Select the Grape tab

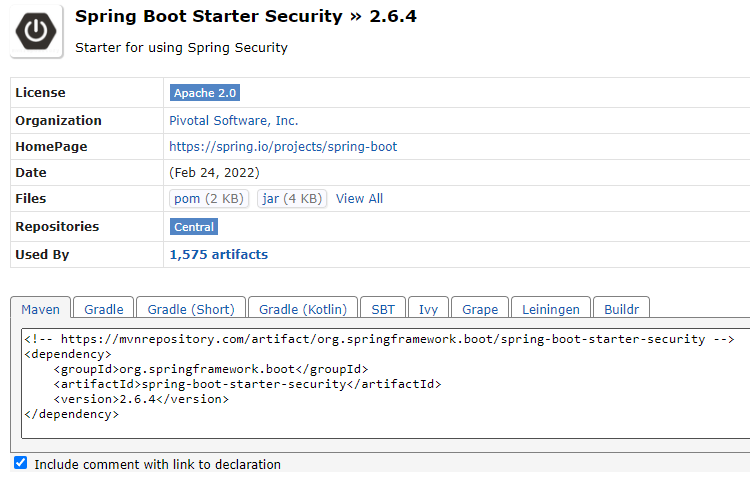(480, 309)
